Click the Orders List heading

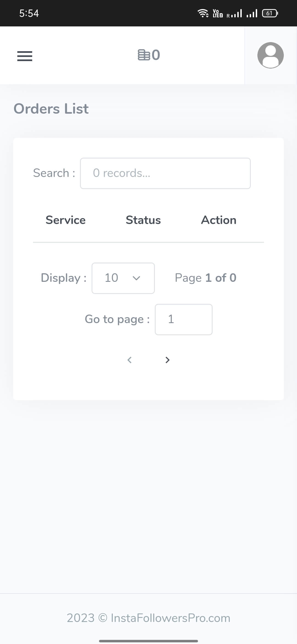51,109
